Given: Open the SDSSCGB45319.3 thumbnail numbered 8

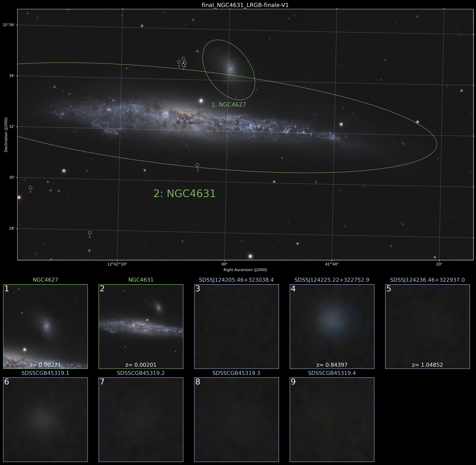Looking at the screenshot, I should coord(236,420).
